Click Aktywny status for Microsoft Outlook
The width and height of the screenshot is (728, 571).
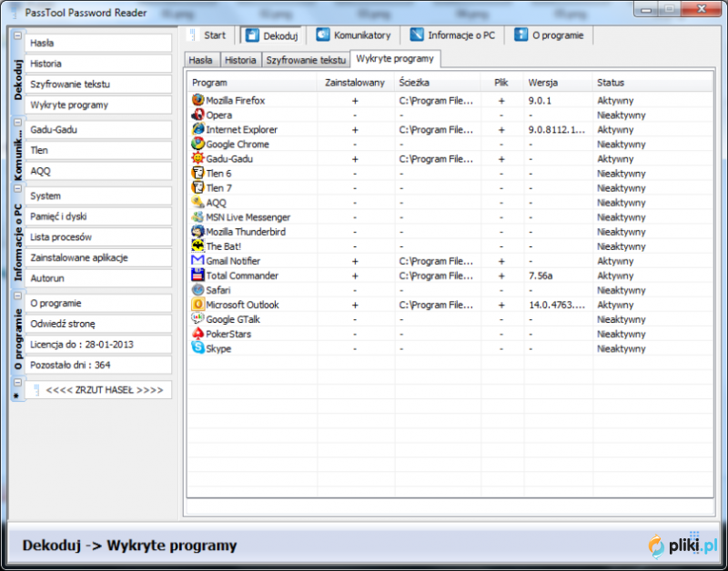point(615,306)
